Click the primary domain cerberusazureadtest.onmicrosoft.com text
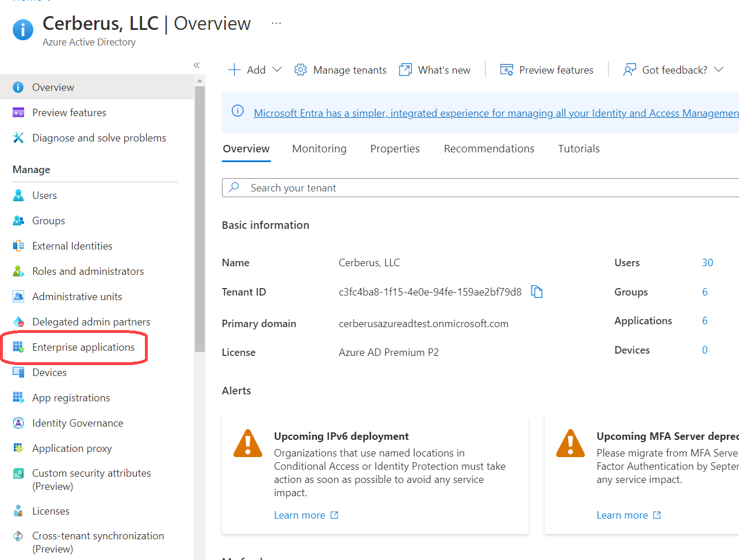Image resolution: width=739 pixels, height=560 pixels. [x=423, y=324]
